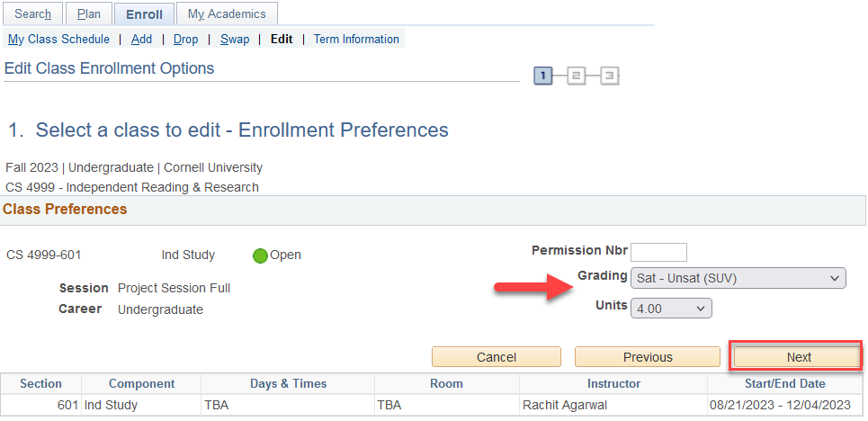
Task: Click the Permission Nbr input field
Action: pos(658,252)
